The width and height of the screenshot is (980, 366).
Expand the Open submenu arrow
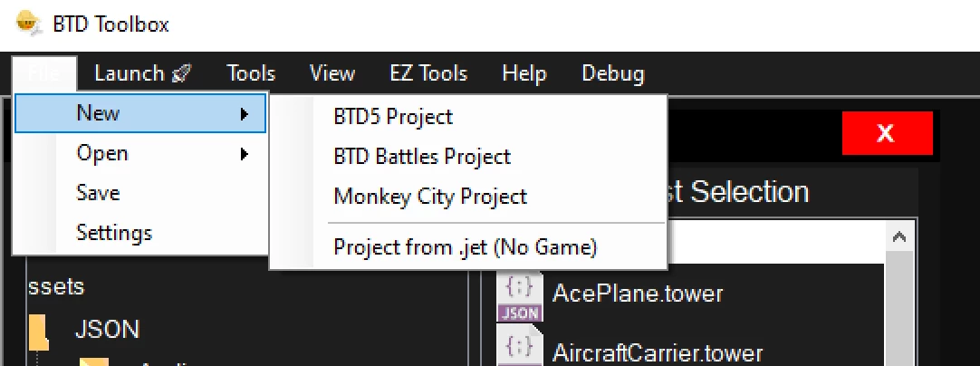click(245, 154)
